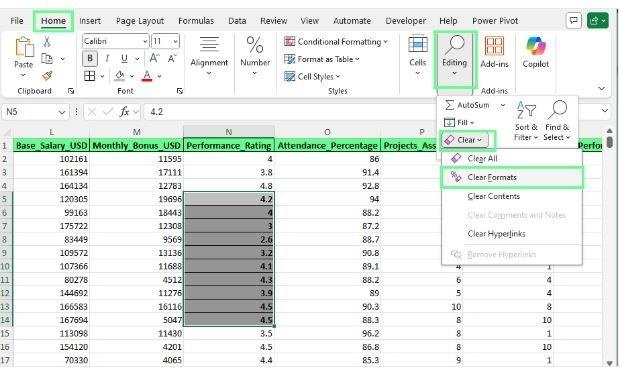Click the Name Box showing N5

pyautogui.click(x=35, y=112)
